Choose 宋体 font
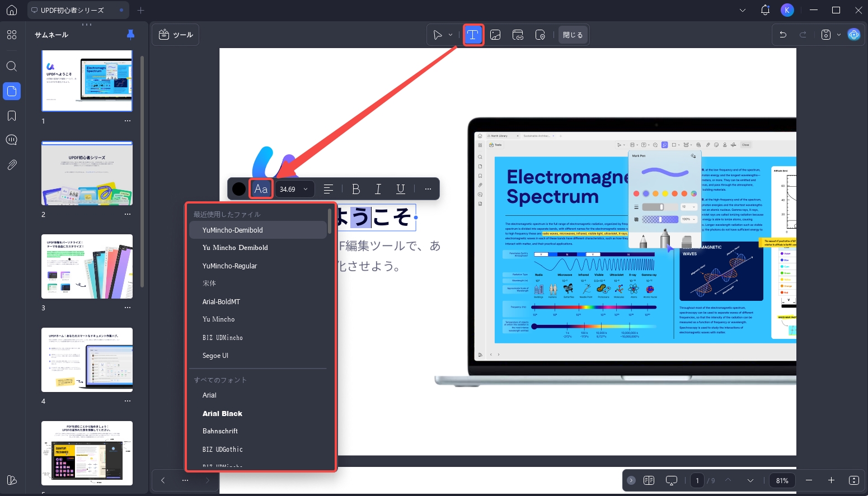The height and width of the screenshot is (496, 868). point(258,284)
